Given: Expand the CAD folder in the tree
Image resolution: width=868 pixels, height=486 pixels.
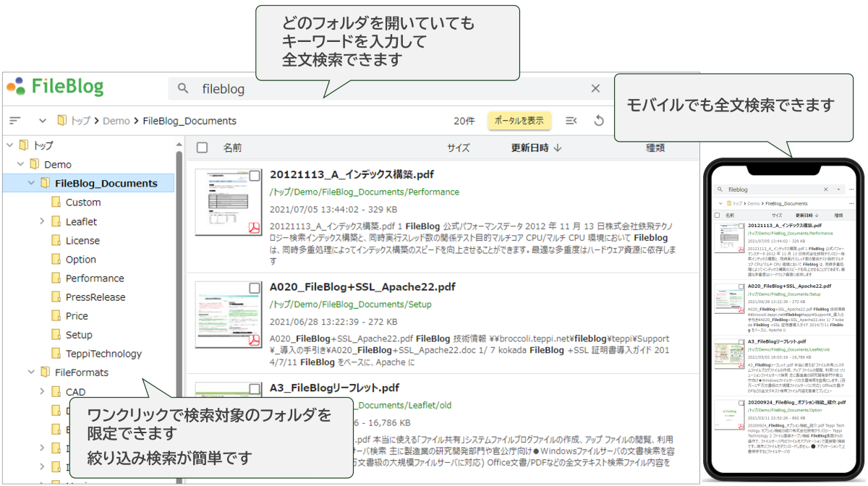Looking at the screenshot, I should tap(42, 391).
